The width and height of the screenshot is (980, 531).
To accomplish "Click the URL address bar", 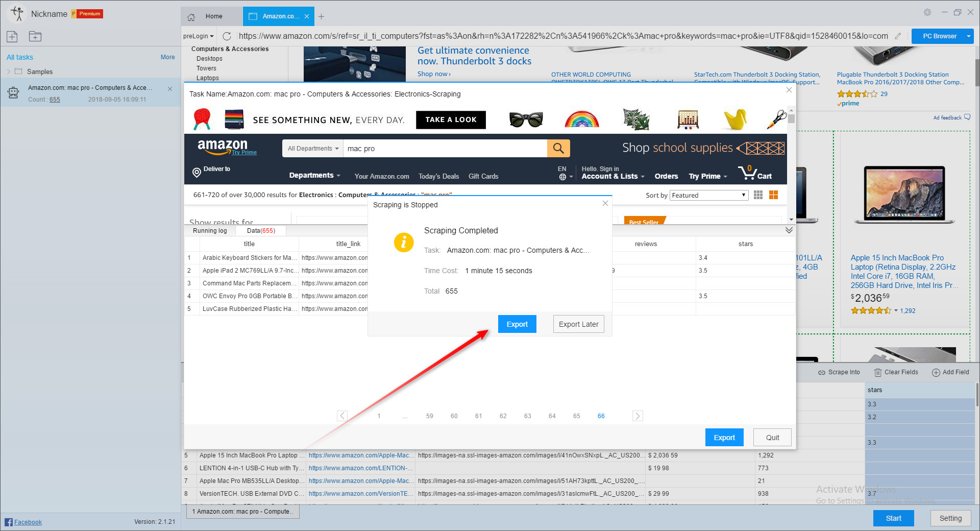I will coord(563,36).
